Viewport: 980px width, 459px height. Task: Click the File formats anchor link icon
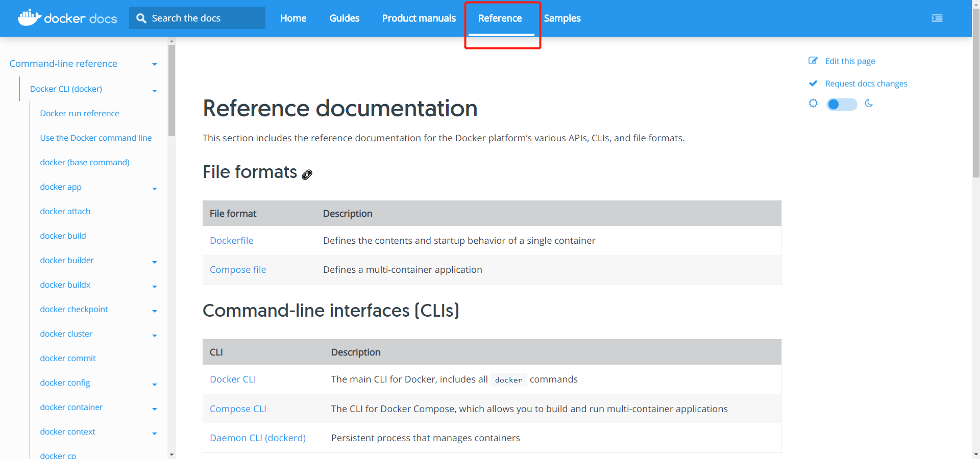307,174
